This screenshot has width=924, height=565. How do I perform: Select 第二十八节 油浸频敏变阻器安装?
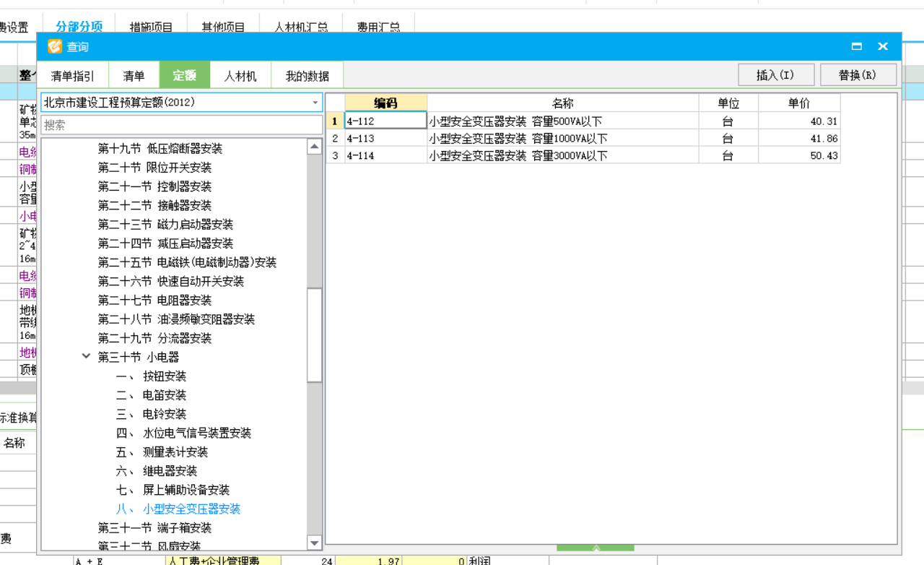pyautogui.click(x=177, y=319)
